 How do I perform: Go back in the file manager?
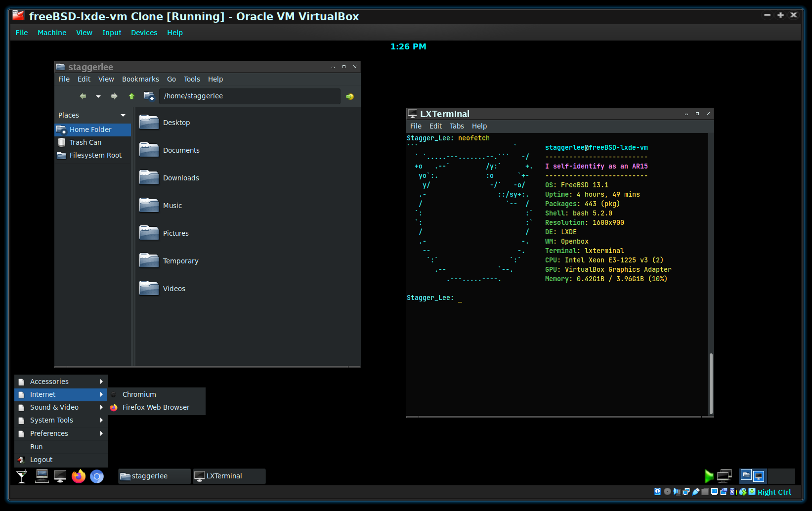pos(83,96)
